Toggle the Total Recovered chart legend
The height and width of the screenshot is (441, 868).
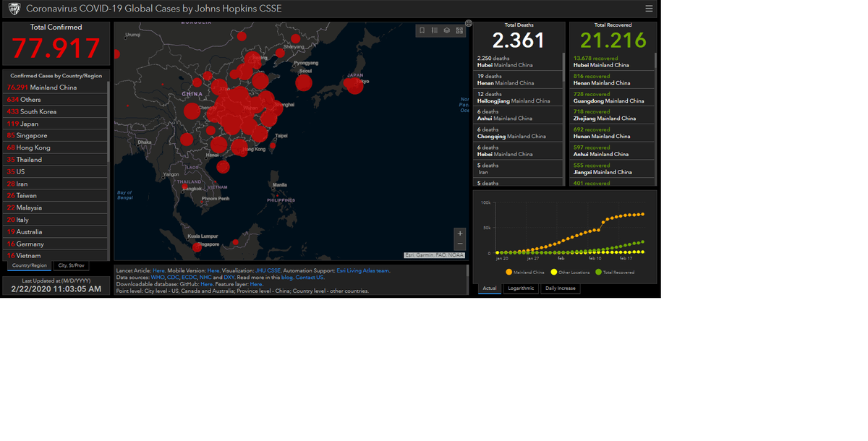[x=615, y=273]
